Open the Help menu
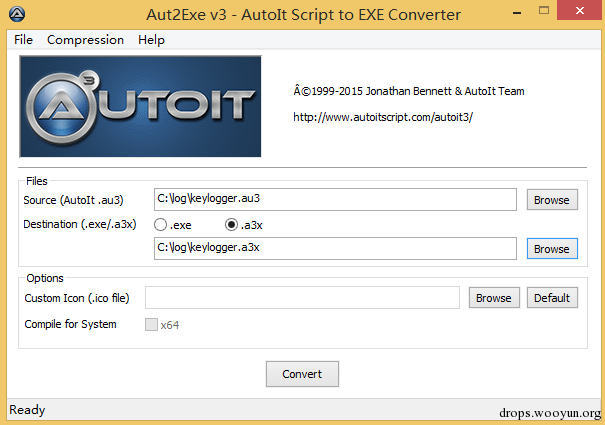605x425 pixels. click(151, 40)
